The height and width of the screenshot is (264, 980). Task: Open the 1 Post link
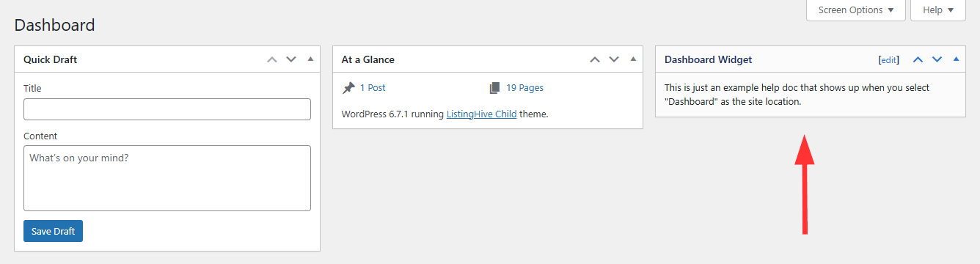pos(373,88)
